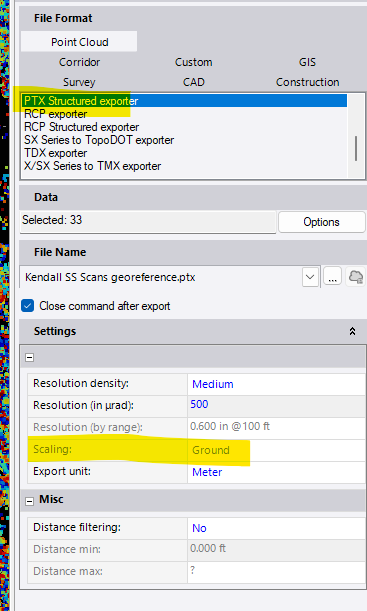Image resolution: width=367 pixels, height=611 pixels.
Task: Click the Distance max question mark value
Action: [276, 571]
